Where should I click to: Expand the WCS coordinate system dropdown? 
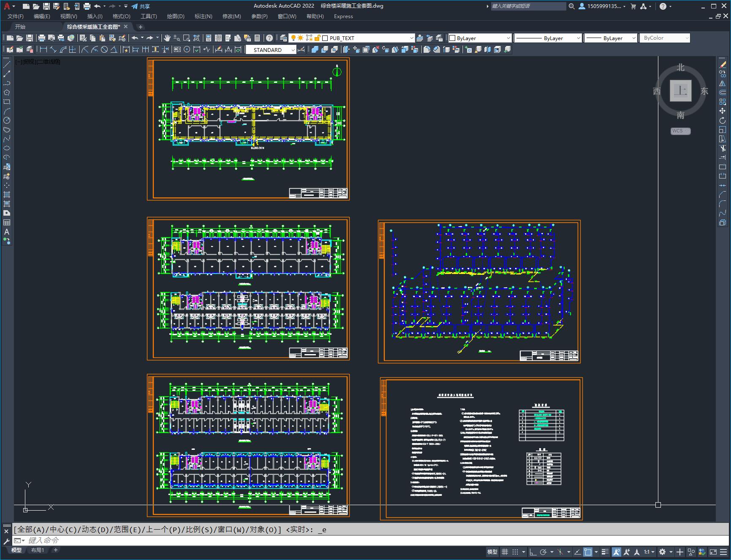680,131
